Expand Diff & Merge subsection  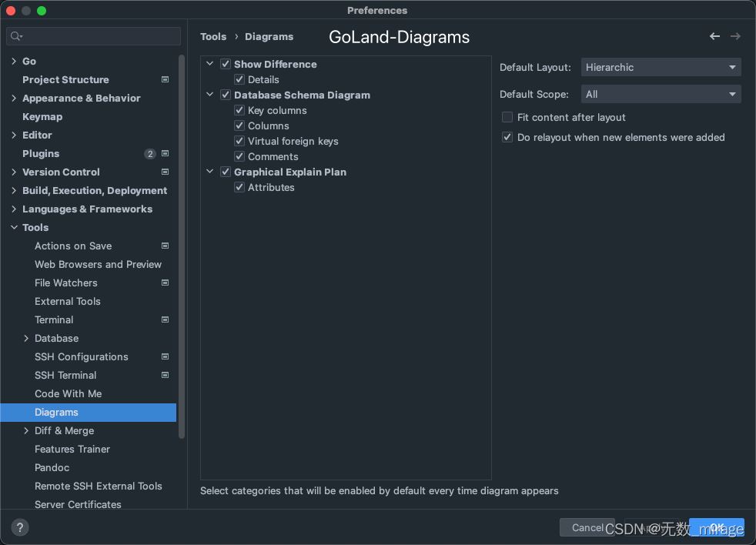(26, 431)
